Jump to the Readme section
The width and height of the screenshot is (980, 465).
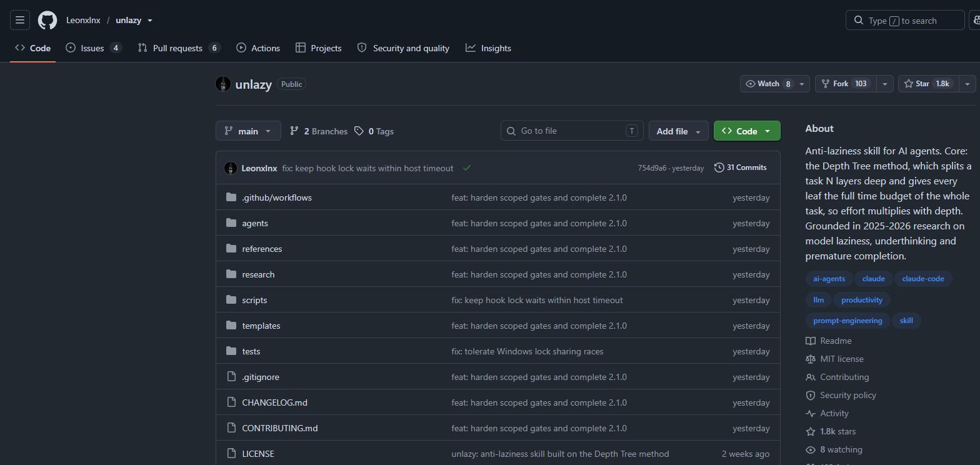point(829,341)
